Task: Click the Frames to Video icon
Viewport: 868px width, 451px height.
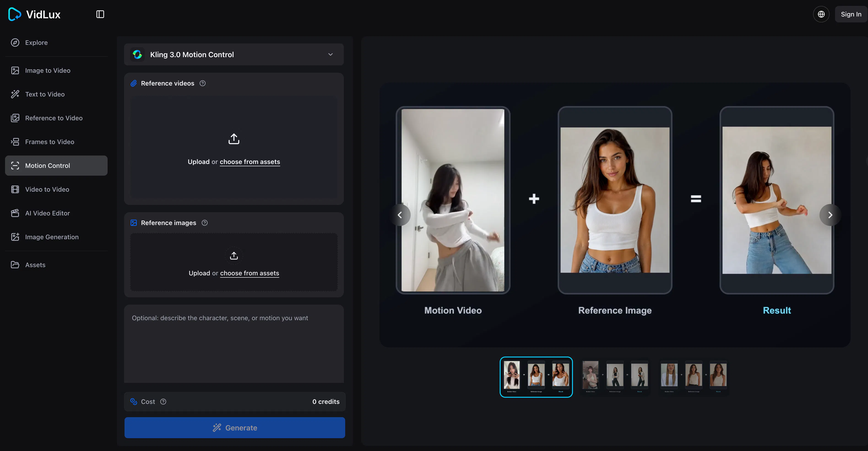Action: 15,142
